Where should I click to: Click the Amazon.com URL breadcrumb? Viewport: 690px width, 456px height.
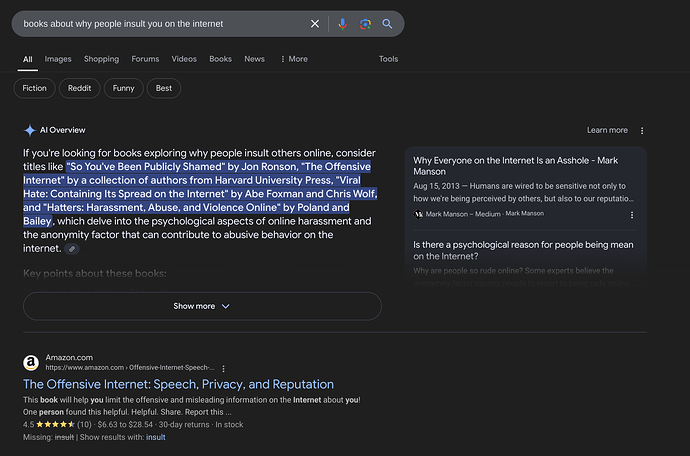click(x=130, y=368)
